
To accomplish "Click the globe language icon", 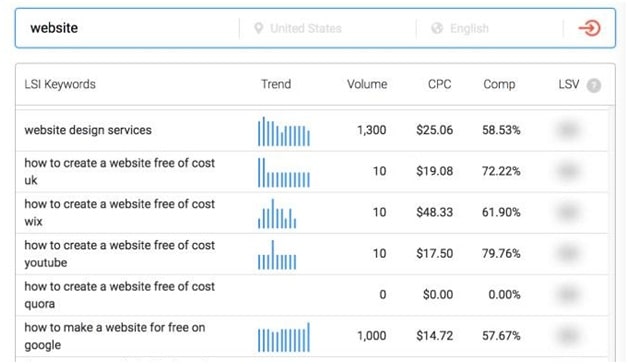I will click(437, 28).
